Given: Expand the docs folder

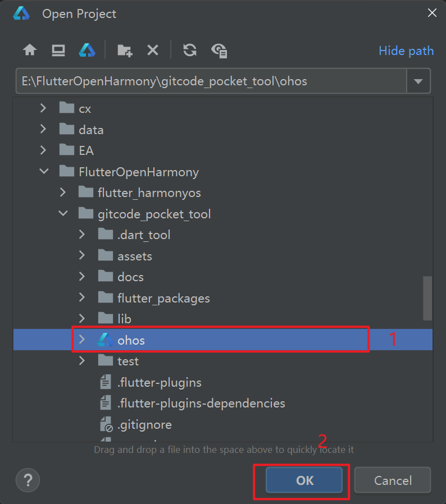Looking at the screenshot, I should (x=82, y=276).
